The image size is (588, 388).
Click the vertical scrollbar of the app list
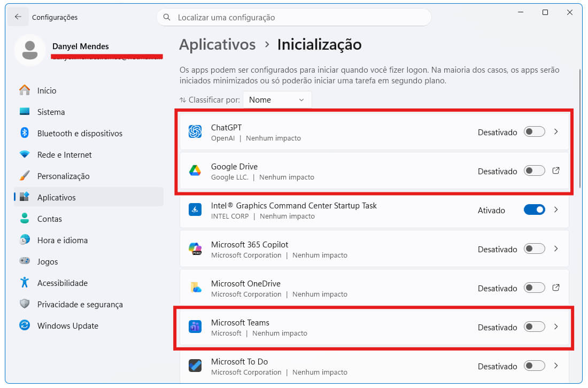point(579,129)
